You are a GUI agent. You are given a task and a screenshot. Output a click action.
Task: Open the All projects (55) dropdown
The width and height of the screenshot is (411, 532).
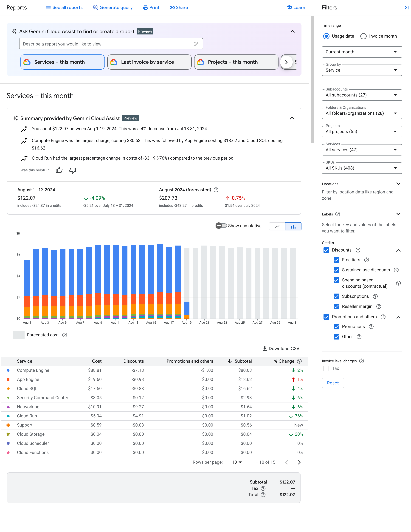(362, 132)
